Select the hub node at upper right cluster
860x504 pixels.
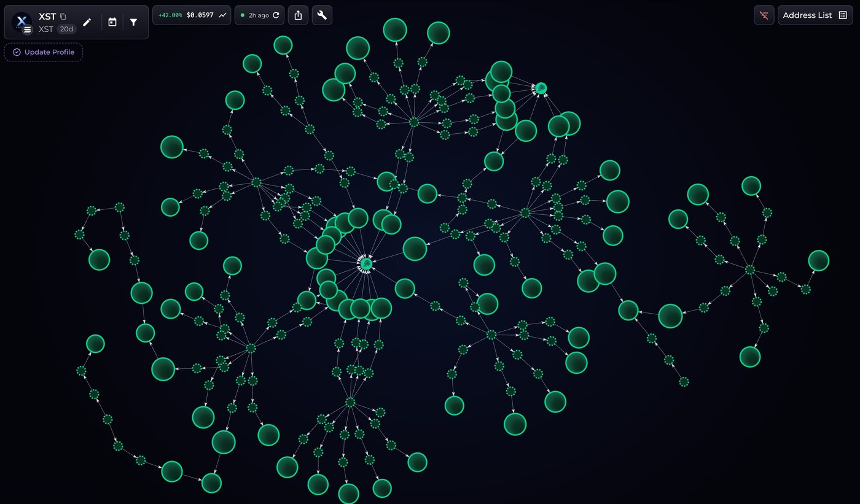coord(541,88)
